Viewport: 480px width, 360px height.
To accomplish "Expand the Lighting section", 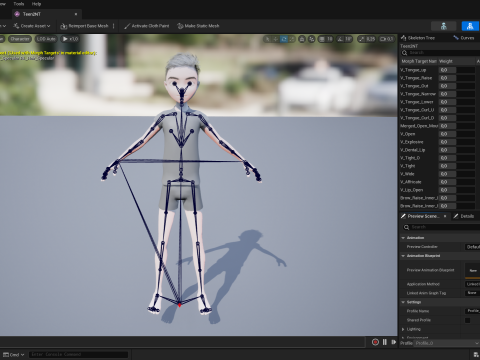I will [403, 329].
